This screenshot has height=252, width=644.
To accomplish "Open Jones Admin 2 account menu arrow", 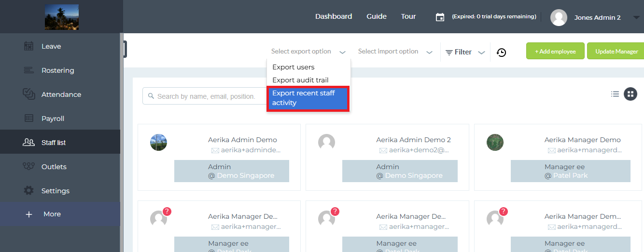I will pos(635,17).
